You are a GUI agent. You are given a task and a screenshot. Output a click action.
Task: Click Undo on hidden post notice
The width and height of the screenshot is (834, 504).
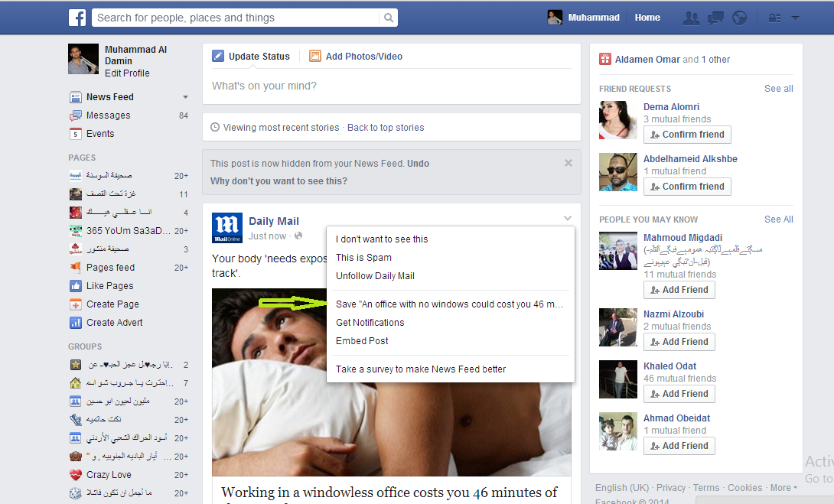pos(418,164)
